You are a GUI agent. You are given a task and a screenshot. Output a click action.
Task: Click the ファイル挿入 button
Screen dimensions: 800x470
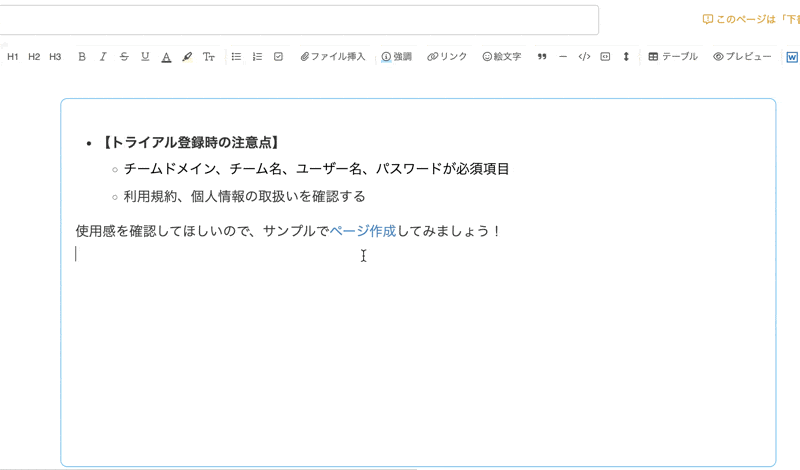(333, 57)
